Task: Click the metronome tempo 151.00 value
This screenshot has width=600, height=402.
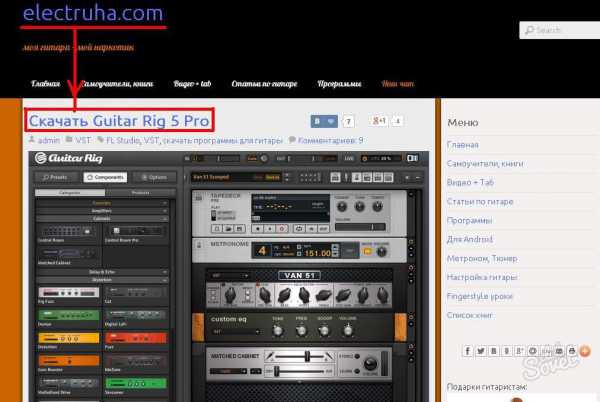Action: point(317,253)
